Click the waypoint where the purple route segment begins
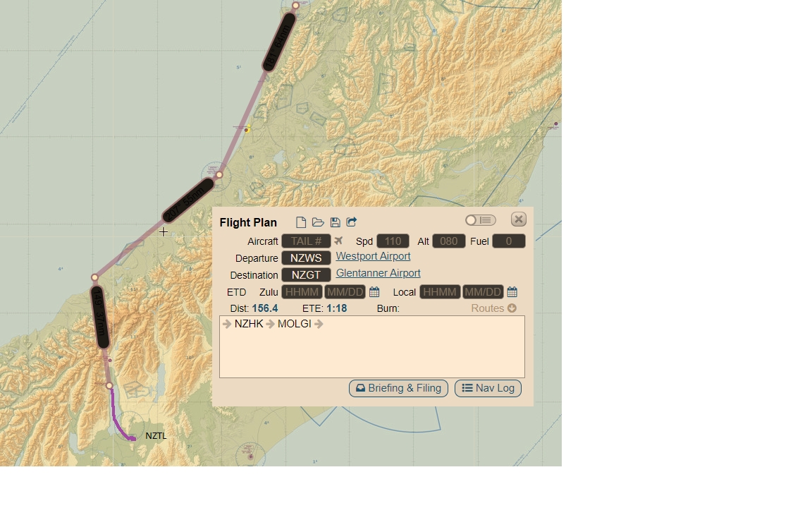 point(109,386)
